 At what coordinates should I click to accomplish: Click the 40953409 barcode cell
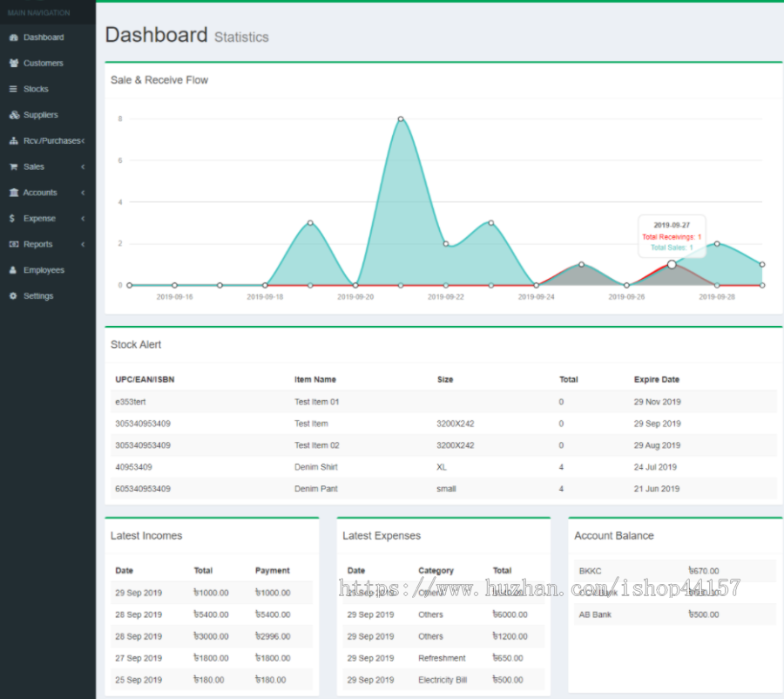(133, 467)
